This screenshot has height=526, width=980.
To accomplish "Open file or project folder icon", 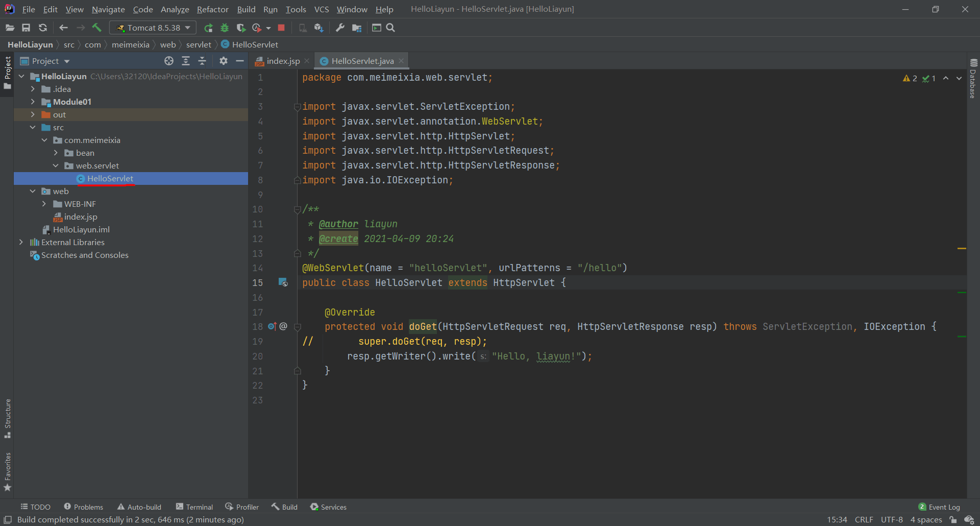I will pos(10,28).
